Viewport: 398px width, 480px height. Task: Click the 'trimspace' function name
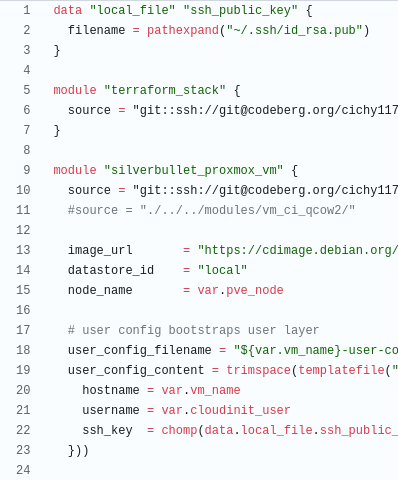(x=258, y=370)
